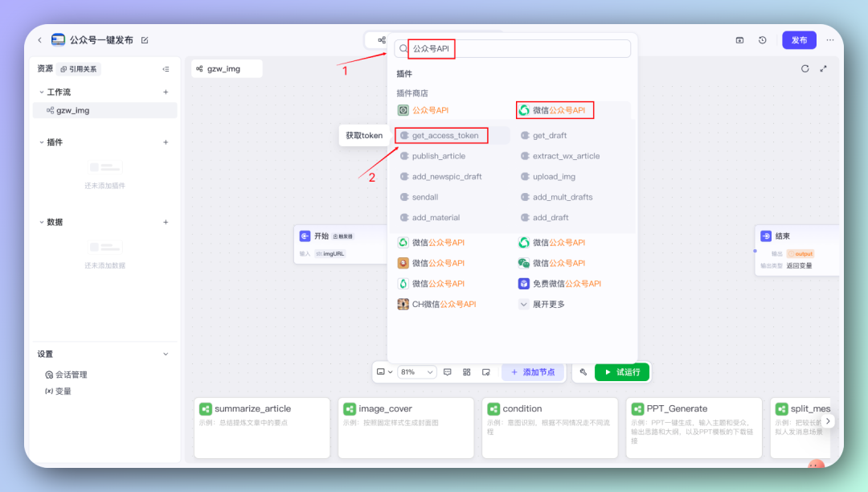Click the magnifier search icon
The width and height of the screenshot is (868, 492).
(x=403, y=49)
